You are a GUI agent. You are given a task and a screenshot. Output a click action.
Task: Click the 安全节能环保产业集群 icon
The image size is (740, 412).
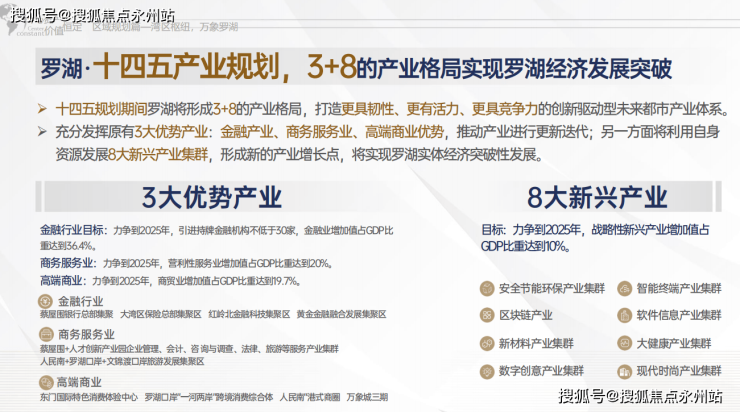(x=487, y=288)
